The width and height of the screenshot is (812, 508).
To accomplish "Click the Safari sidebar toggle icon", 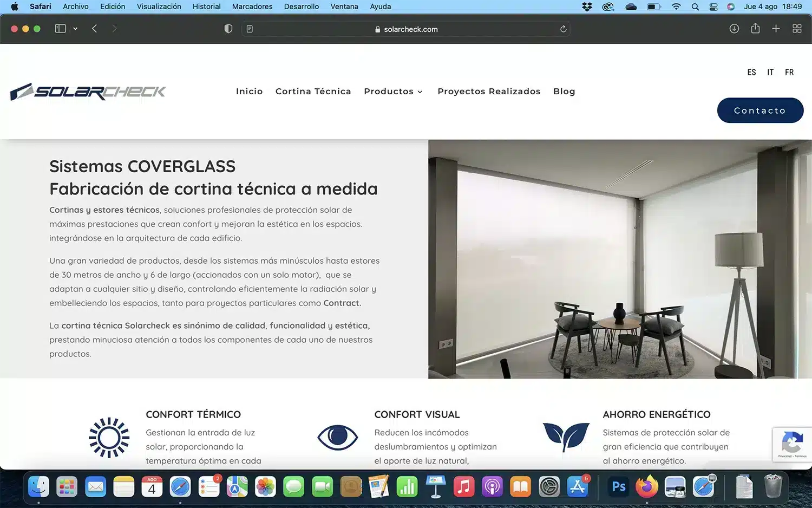I will [x=60, y=29].
